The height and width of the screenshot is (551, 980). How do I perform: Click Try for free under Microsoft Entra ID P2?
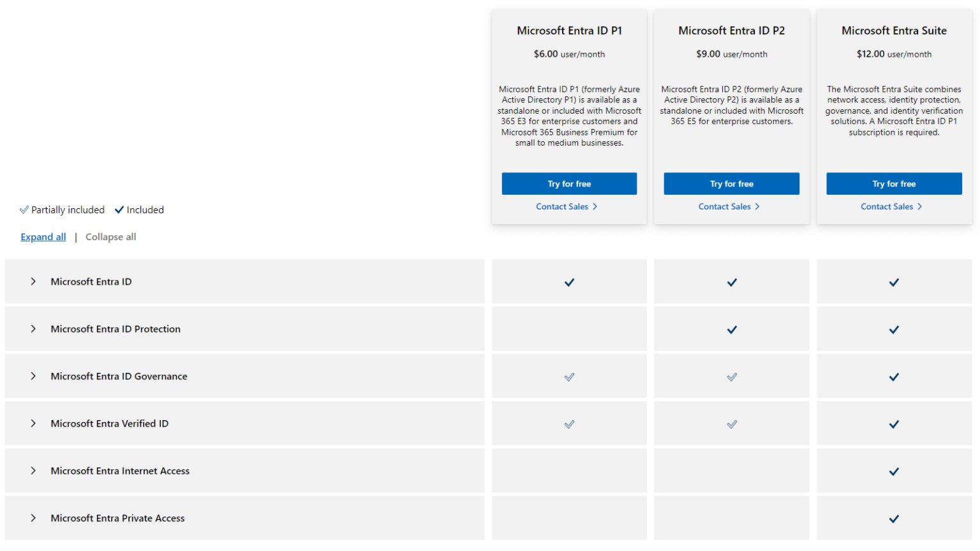[x=732, y=183]
